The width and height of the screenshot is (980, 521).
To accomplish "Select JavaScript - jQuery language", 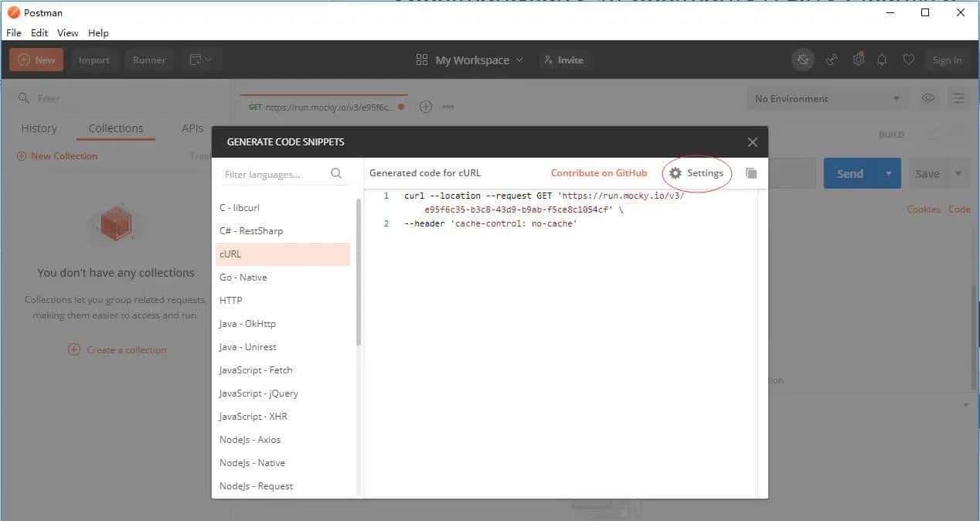I will coord(283,393).
